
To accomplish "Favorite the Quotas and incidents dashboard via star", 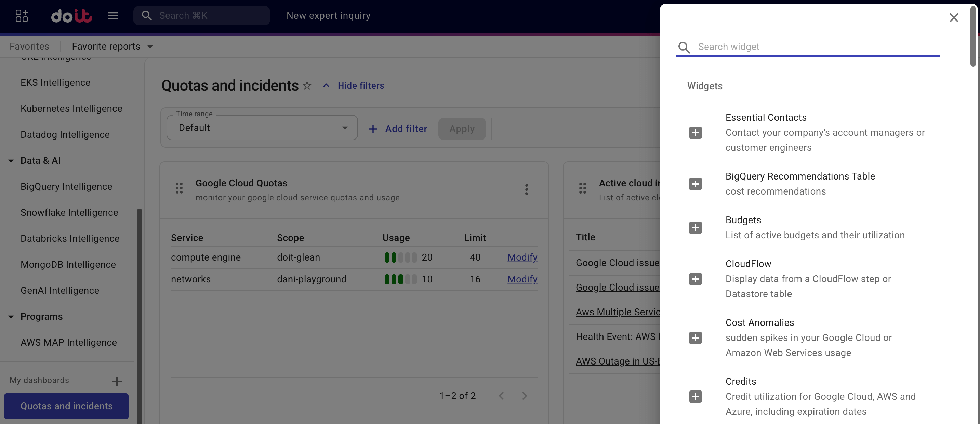I will (307, 85).
